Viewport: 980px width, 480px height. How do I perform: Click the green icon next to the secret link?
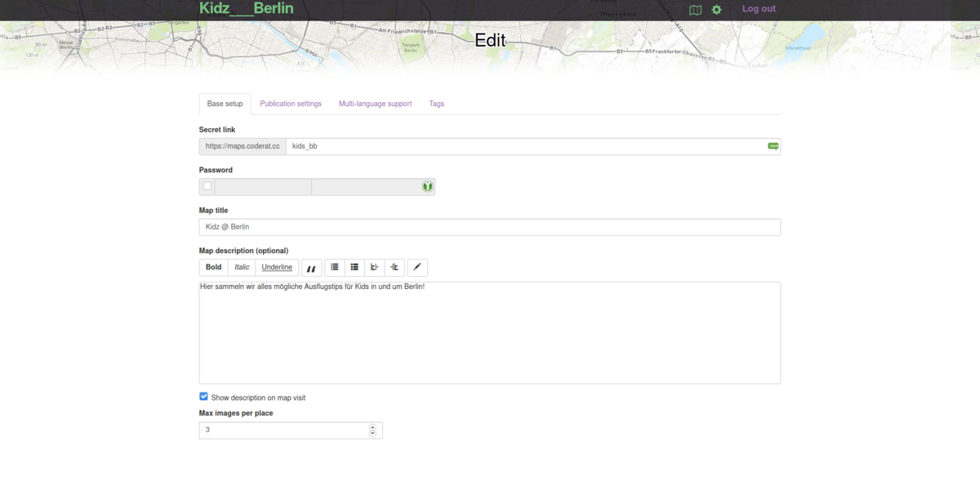[773, 145]
